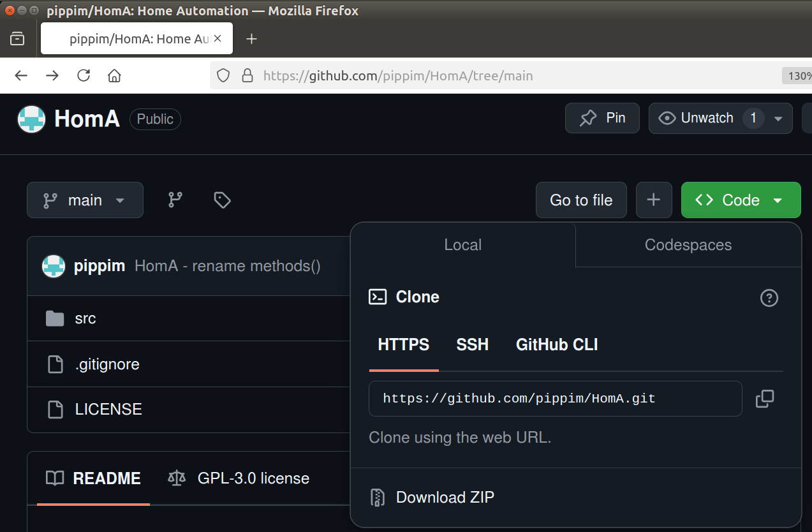Viewport: 812px width, 532px height.
Task: Click the Go to file button
Action: (581, 200)
